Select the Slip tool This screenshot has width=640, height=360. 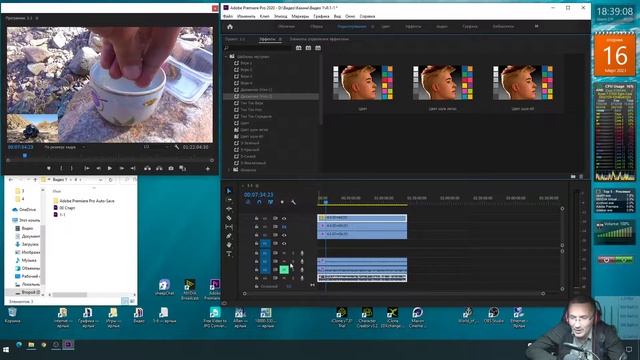point(229,227)
